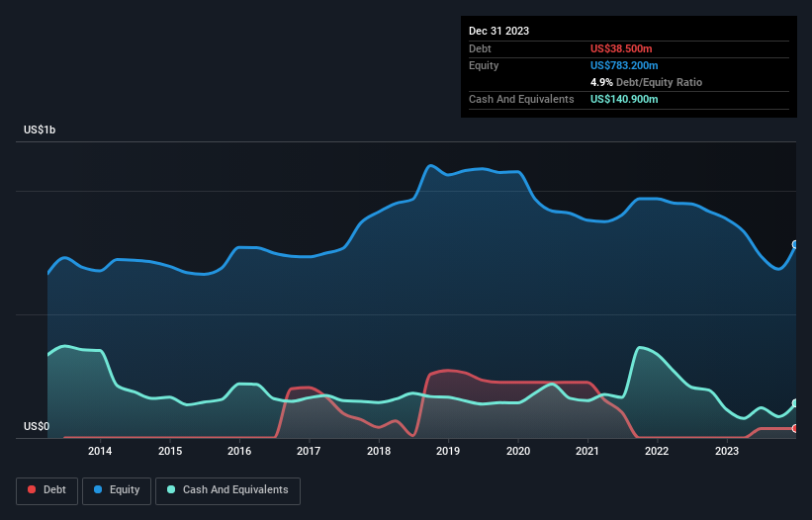The image size is (812, 520).
Task: Toggle the Debt series legend button
Action: tap(47, 490)
